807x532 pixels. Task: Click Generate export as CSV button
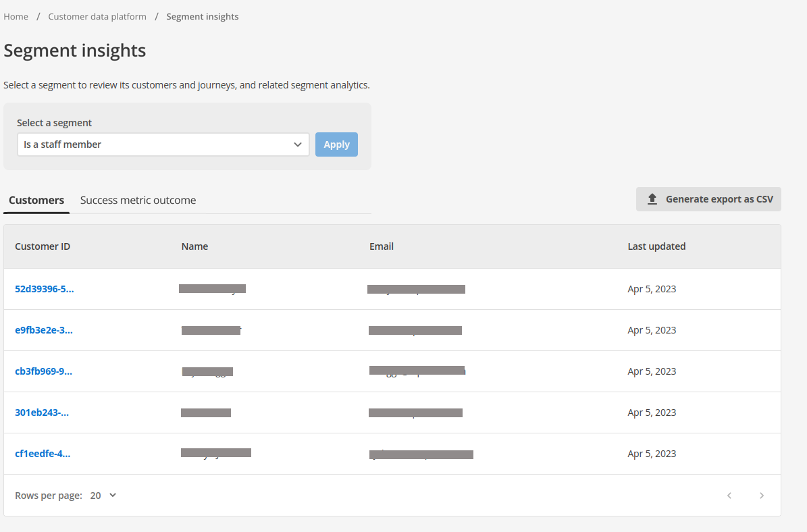pos(708,199)
